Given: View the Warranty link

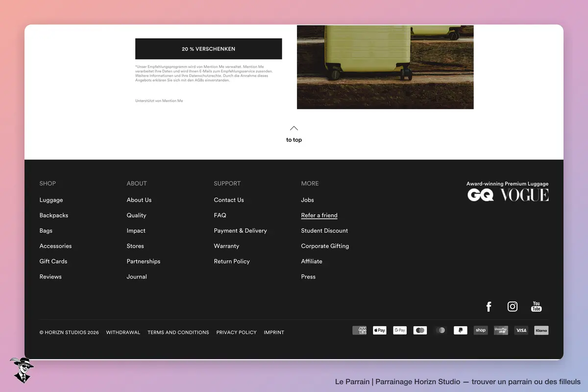Looking at the screenshot, I should (226, 246).
